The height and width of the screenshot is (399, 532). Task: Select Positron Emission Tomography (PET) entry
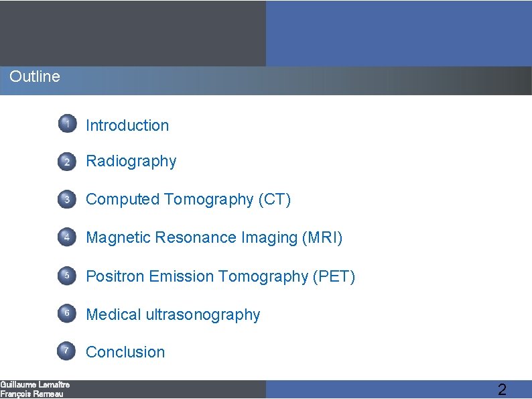point(220,276)
